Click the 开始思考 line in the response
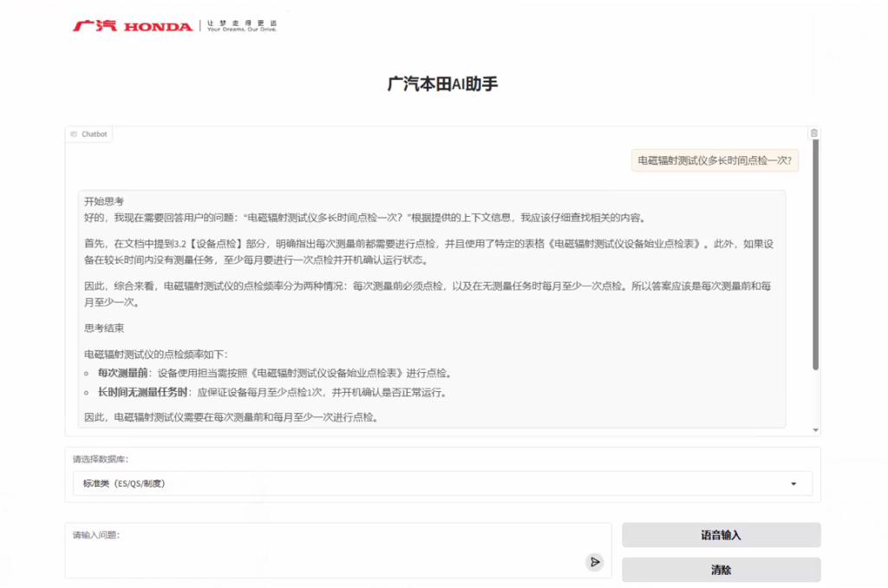Screen dimensions: 888x588 point(104,201)
